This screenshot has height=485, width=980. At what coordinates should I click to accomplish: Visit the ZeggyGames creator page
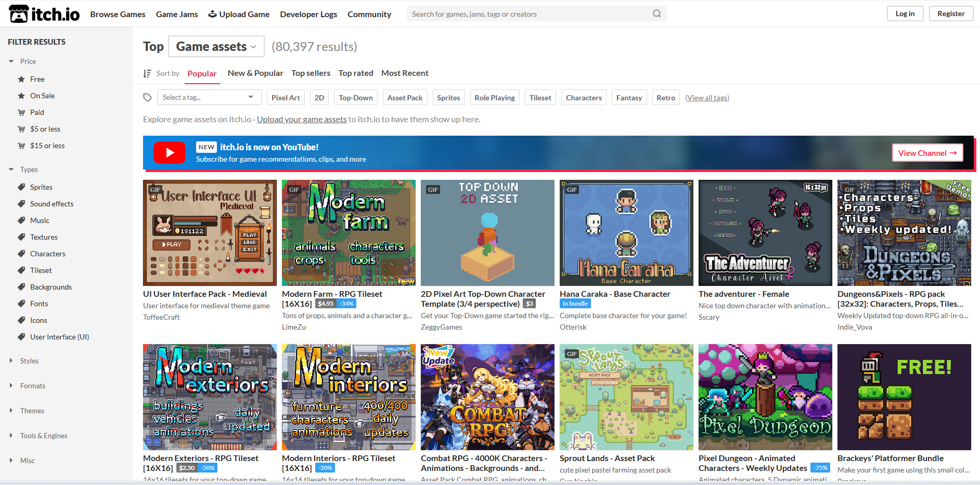pos(442,327)
